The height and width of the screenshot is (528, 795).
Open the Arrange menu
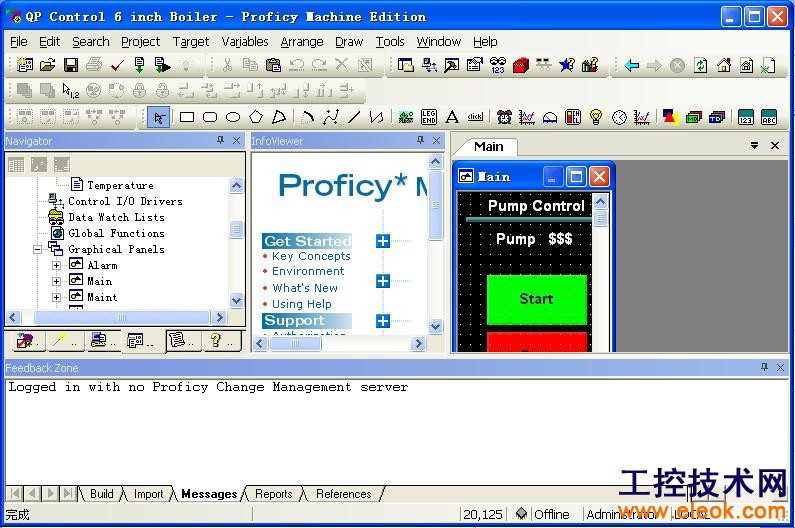pos(302,42)
